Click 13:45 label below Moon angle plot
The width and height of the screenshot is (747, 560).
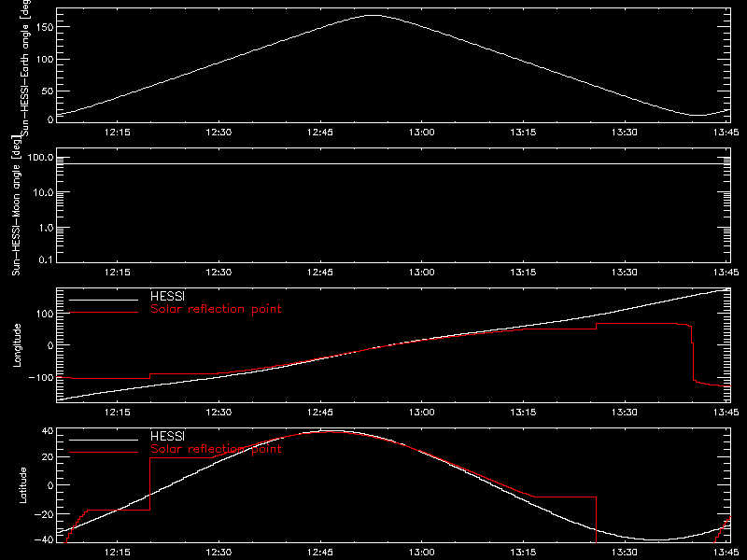point(726,272)
